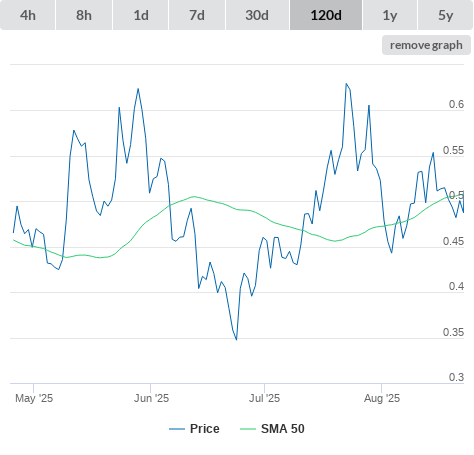Viewport: 474px width, 455px height.
Task: Choose the 1d chart range
Action: pos(141,15)
